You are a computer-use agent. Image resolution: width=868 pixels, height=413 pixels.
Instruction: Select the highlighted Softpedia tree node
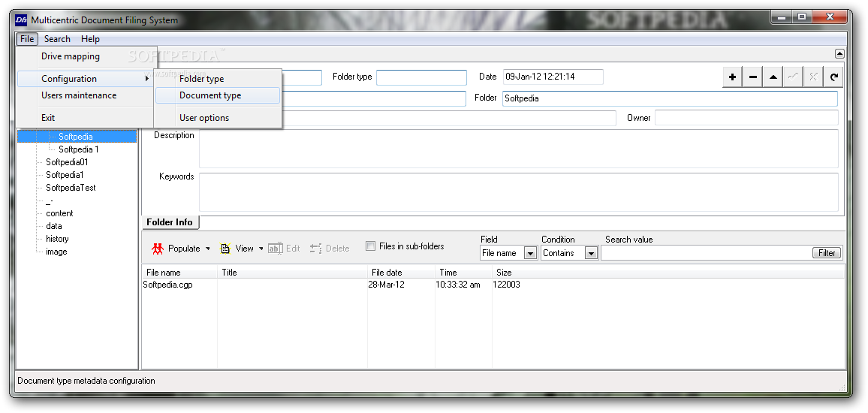[76, 136]
